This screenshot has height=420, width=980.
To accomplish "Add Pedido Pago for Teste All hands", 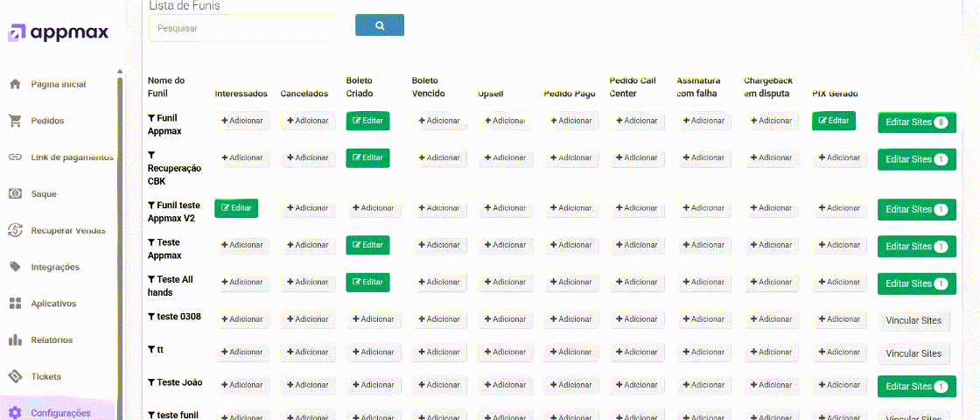I will pyautogui.click(x=570, y=283).
